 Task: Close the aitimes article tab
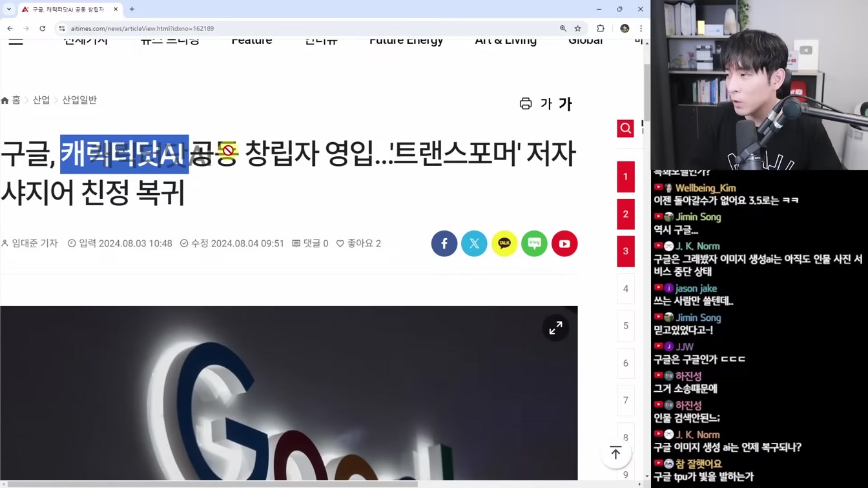(116, 9)
